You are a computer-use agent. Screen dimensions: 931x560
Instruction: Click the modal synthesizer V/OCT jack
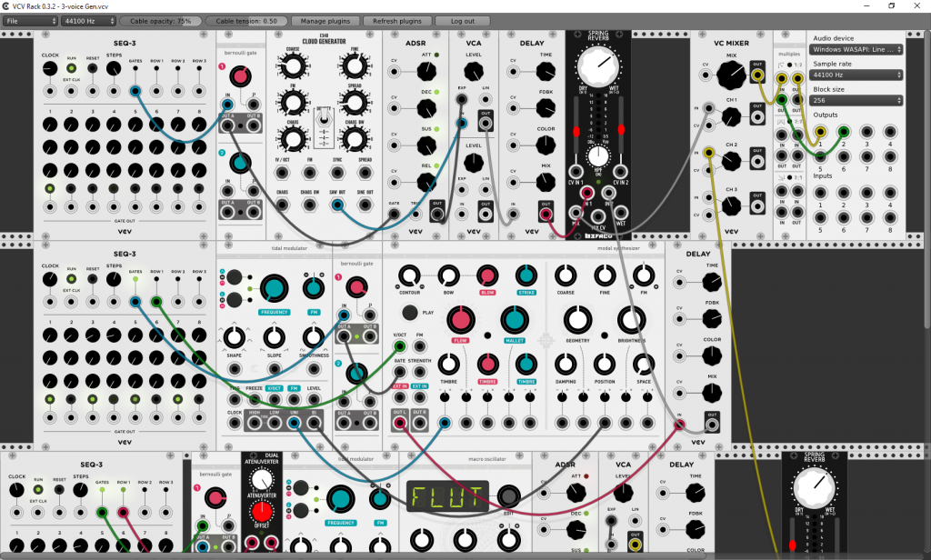[x=400, y=346]
